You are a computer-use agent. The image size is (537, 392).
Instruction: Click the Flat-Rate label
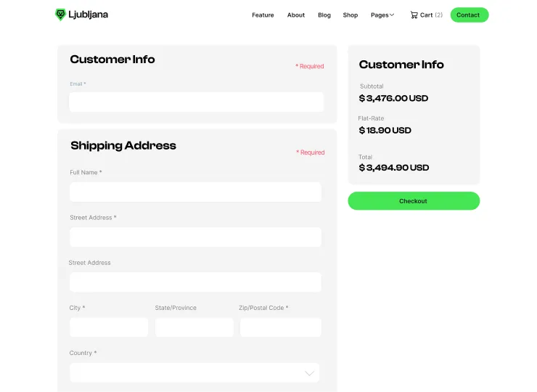(x=371, y=118)
